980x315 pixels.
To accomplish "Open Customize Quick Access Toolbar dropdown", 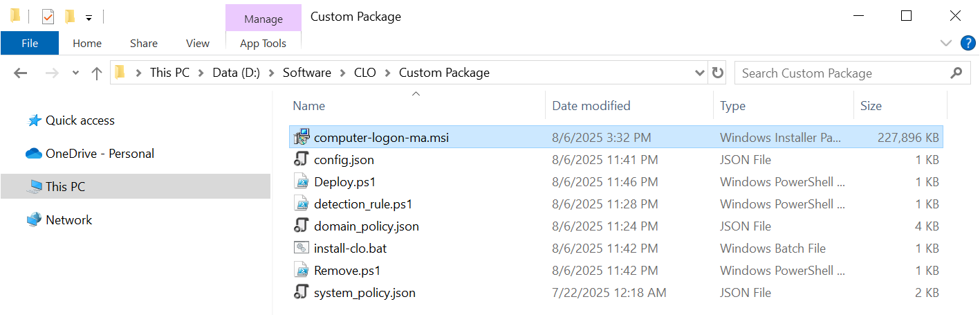I will click(89, 17).
